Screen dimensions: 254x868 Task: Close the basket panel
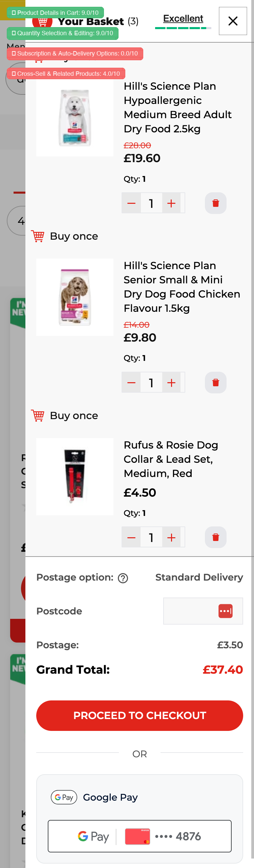click(233, 21)
